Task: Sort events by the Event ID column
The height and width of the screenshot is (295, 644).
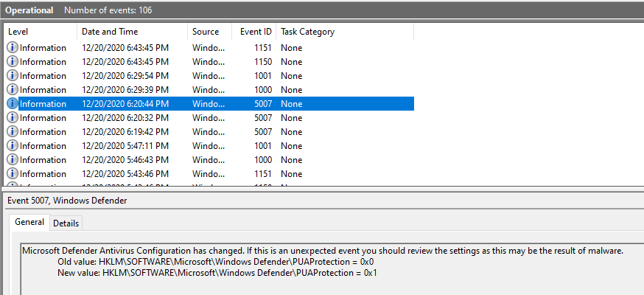Action: coord(253,32)
